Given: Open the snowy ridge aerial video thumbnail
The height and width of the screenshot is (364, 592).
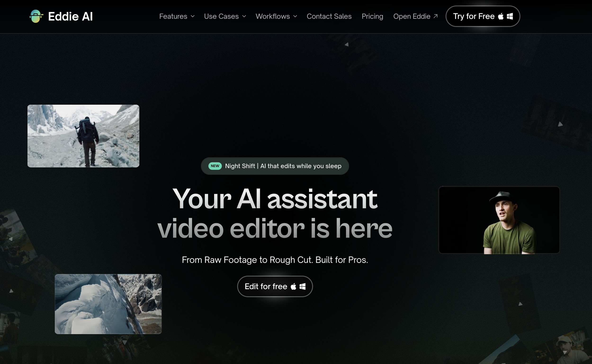Looking at the screenshot, I should pyautogui.click(x=108, y=304).
